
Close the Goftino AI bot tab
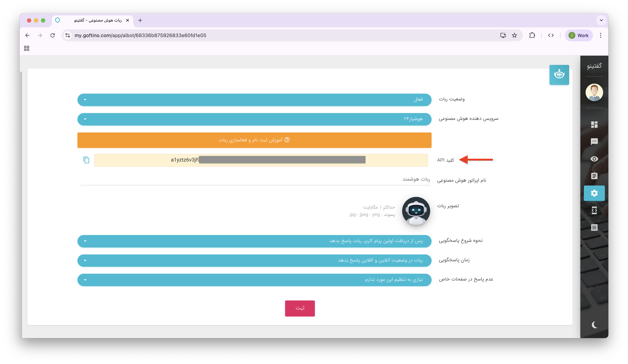[x=128, y=20]
